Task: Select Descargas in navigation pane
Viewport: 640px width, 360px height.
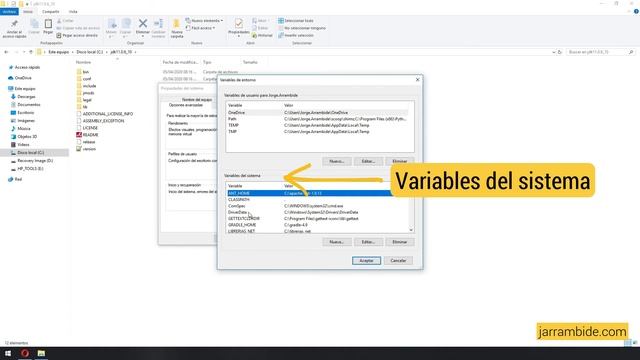Action: tap(26, 97)
